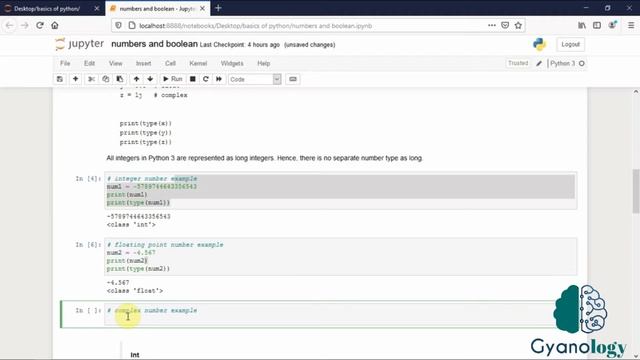Click the 'All integers in Python 3' paragraph
640x360 pixels.
pyautogui.click(x=264, y=158)
